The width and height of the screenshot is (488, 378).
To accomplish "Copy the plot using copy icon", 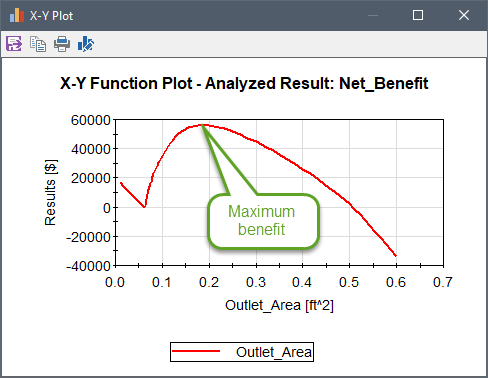I will pyautogui.click(x=38, y=44).
